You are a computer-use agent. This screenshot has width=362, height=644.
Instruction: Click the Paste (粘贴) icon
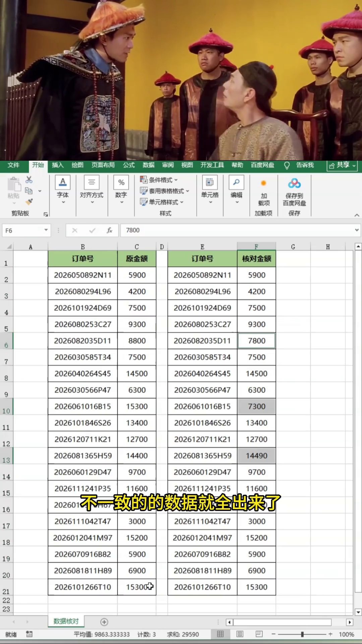click(14, 184)
